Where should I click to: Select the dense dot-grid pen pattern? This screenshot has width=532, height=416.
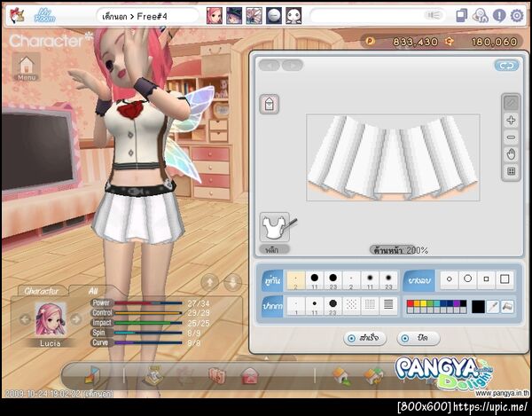point(370,305)
